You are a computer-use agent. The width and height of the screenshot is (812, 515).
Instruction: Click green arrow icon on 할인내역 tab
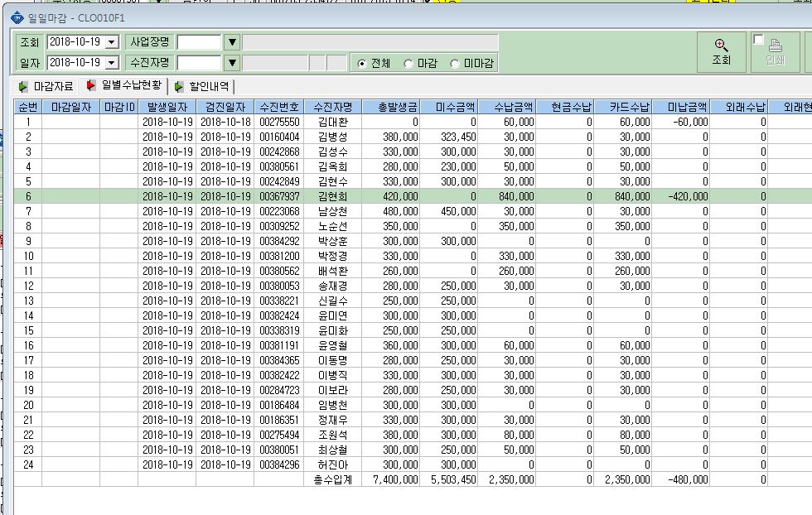(179, 86)
